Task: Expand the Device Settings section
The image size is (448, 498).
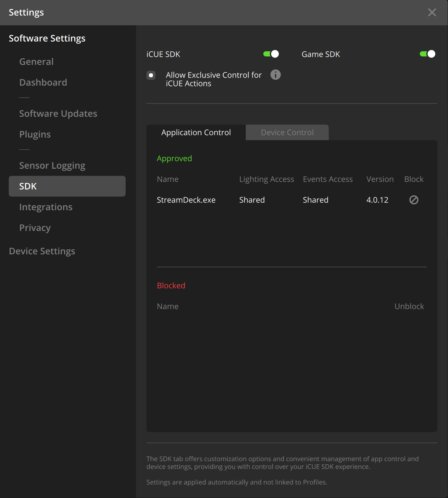Action: (x=42, y=251)
